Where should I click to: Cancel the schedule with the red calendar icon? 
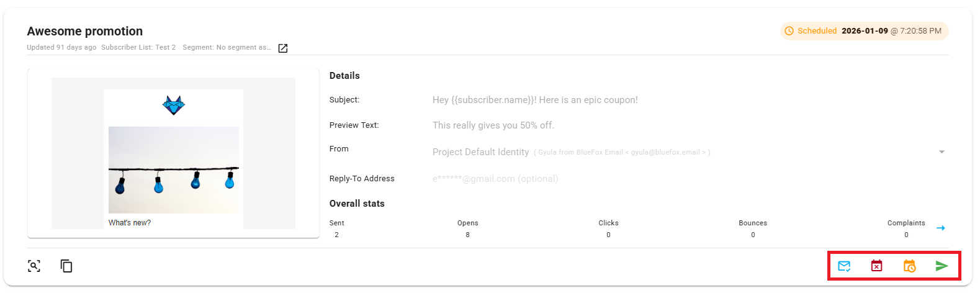click(876, 266)
